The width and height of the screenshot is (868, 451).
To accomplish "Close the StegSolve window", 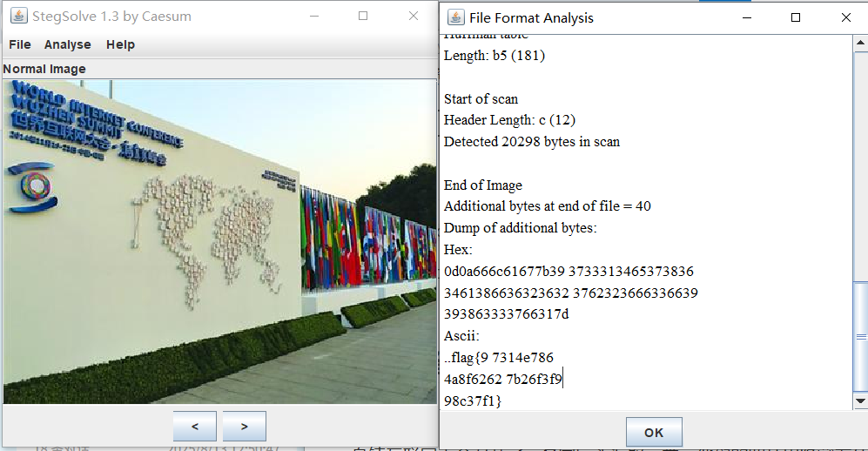I will click(414, 16).
